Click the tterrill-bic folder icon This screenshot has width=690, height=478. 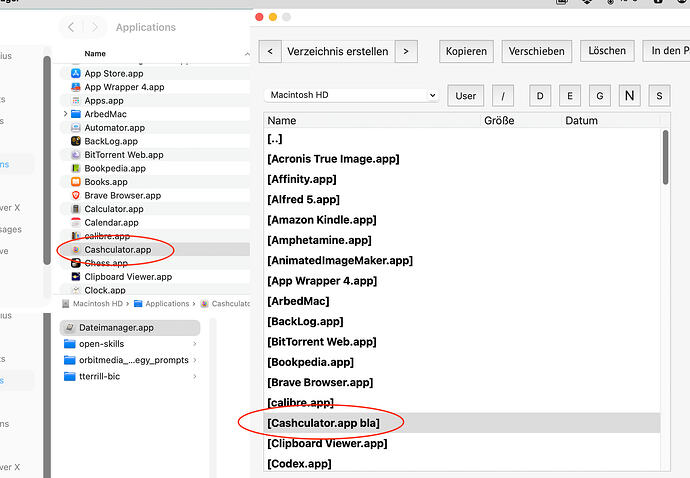[70, 376]
